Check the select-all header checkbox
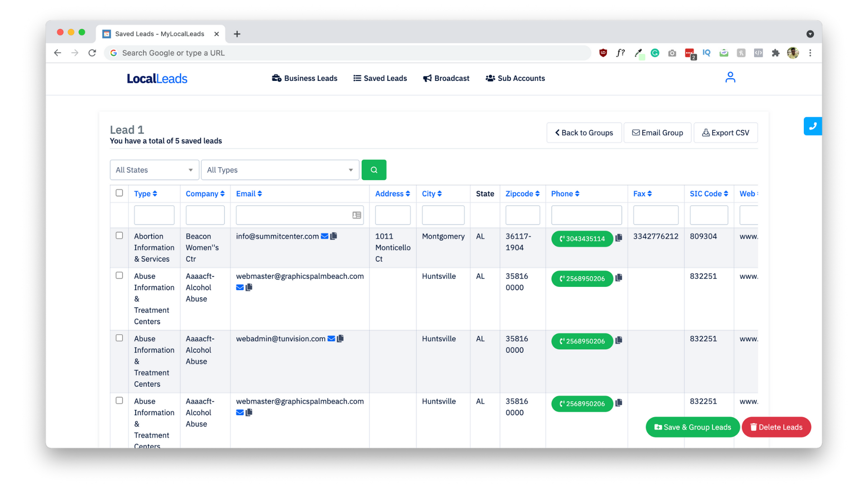Viewport: 868px width, 488px height. point(119,193)
